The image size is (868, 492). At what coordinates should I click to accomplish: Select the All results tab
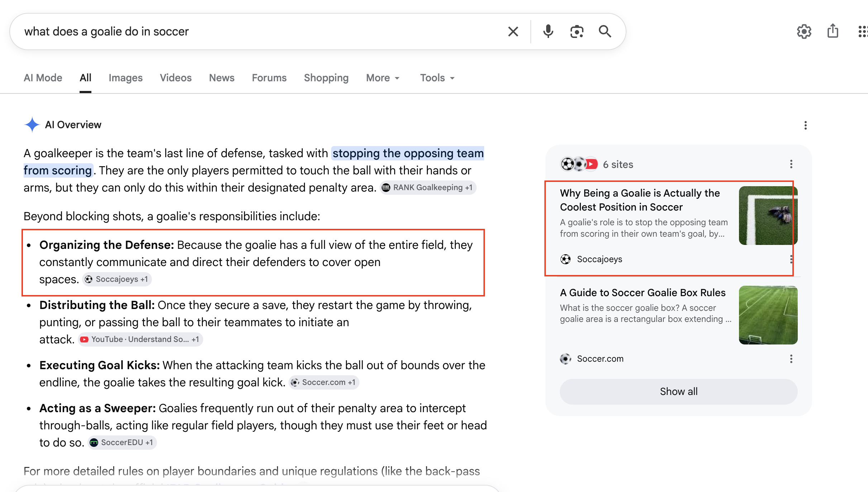coord(85,78)
